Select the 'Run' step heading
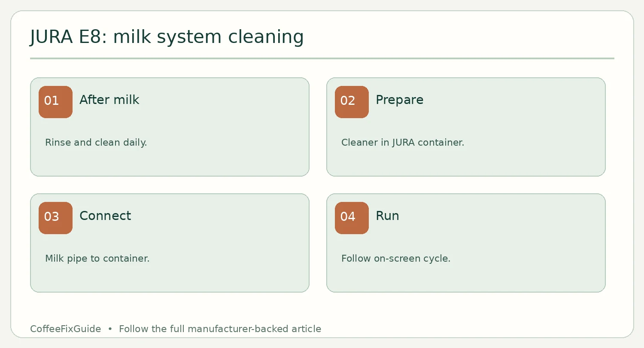 click(x=387, y=216)
